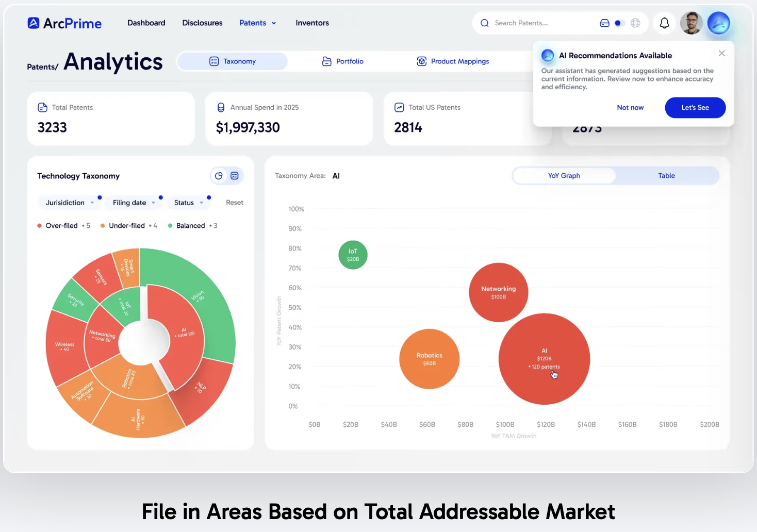Select the IoT bubble on the graph
The width and height of the screenshot is (757, 532).
[353, 255]
